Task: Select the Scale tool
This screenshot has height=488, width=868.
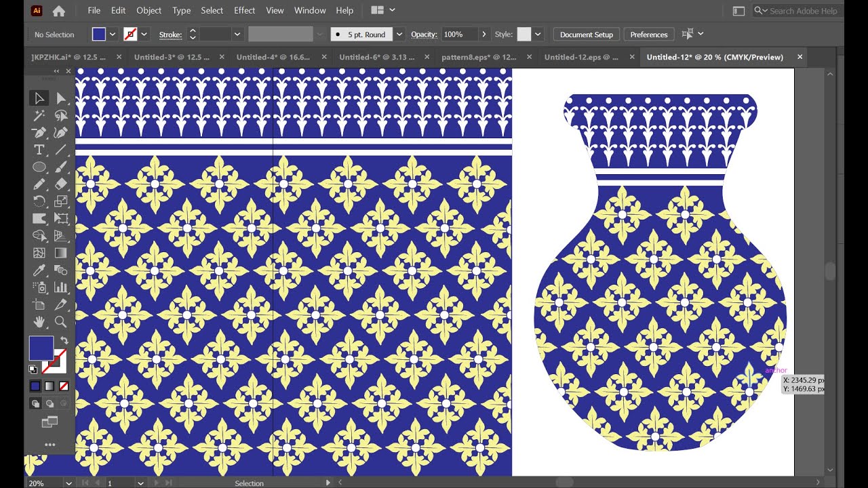Action: pos(61,201)
